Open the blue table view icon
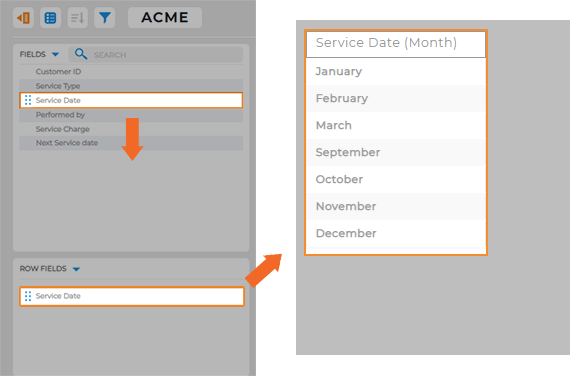The image size is (570, 376). point(51,17)
